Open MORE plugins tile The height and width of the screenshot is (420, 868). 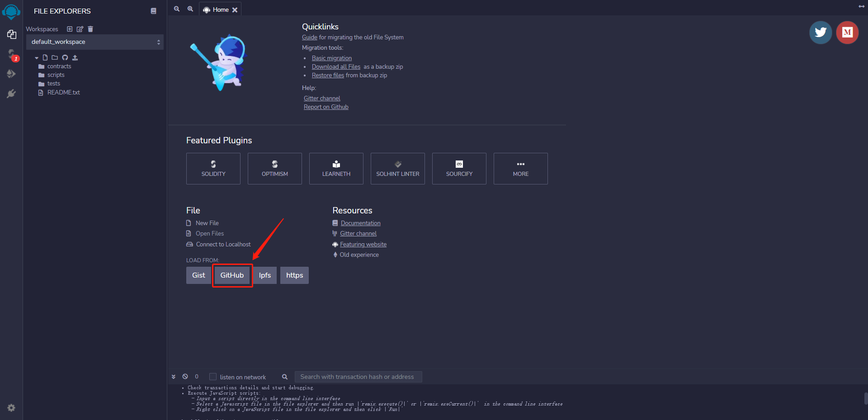pos(521,169)
